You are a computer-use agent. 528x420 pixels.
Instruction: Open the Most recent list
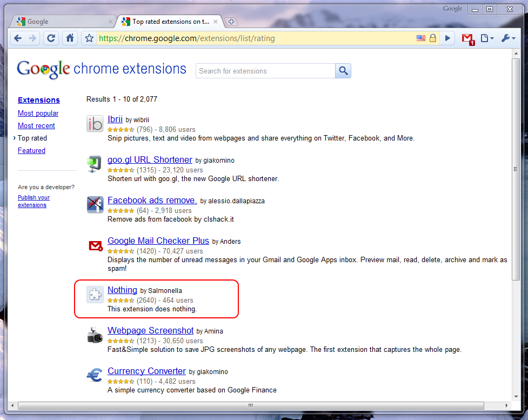click(36, 125)
